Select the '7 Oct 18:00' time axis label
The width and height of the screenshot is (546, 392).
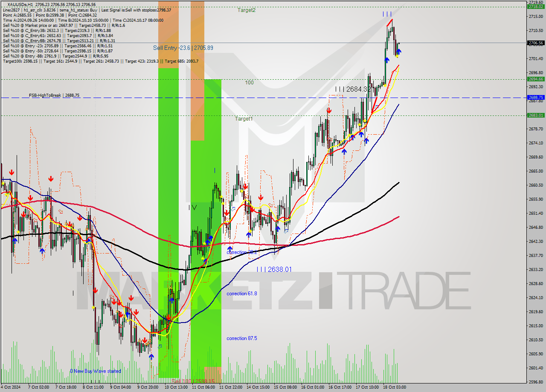pyautogui.click(x=67, y=387)
